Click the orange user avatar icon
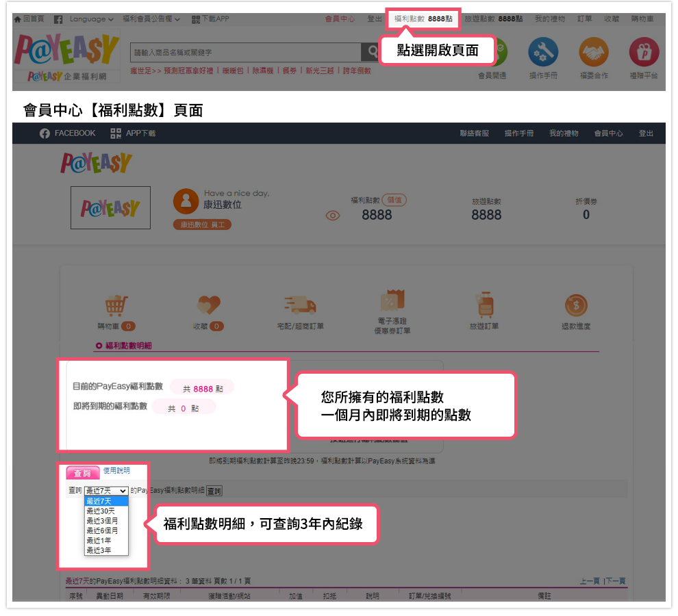 pyautogui.click(x=186, y=201)
